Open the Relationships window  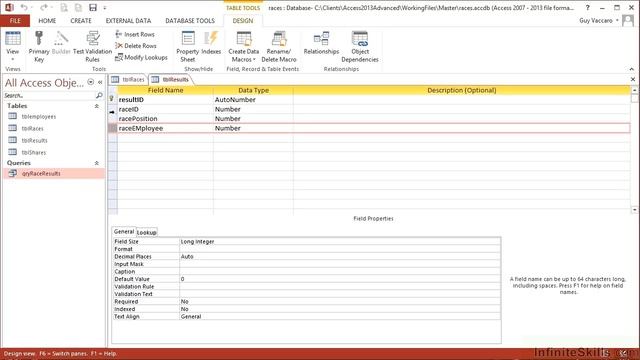click(321, 43)
